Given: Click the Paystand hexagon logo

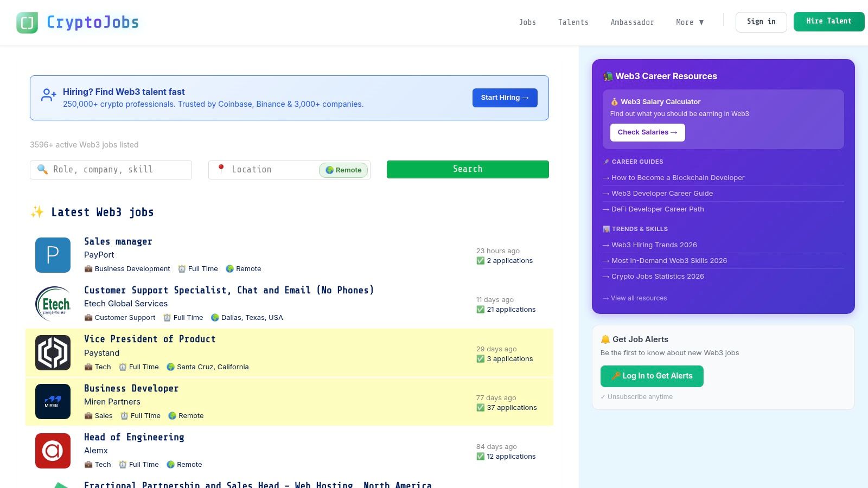Looking at the screenshot, I should pos(53,352).
